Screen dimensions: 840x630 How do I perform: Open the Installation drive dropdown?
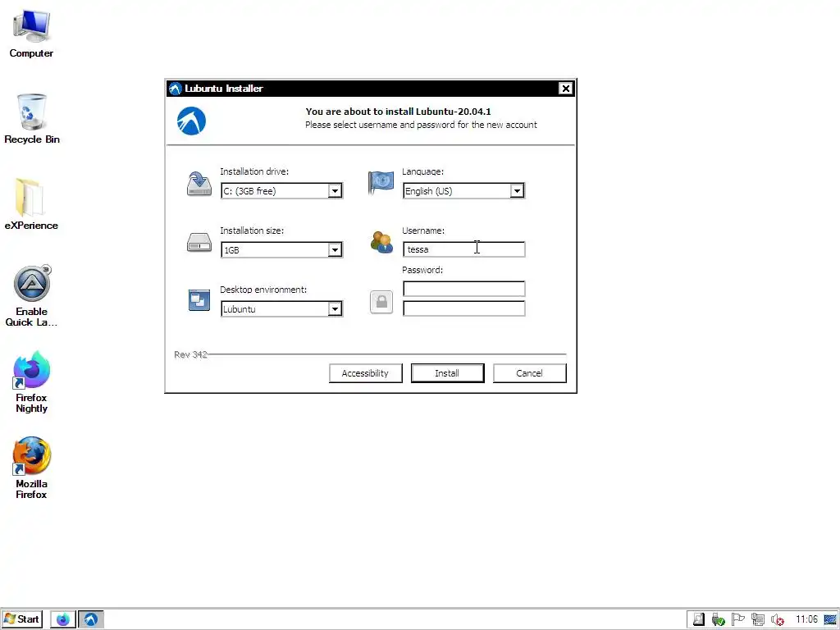pyautogui.click(x=335, y=190)
